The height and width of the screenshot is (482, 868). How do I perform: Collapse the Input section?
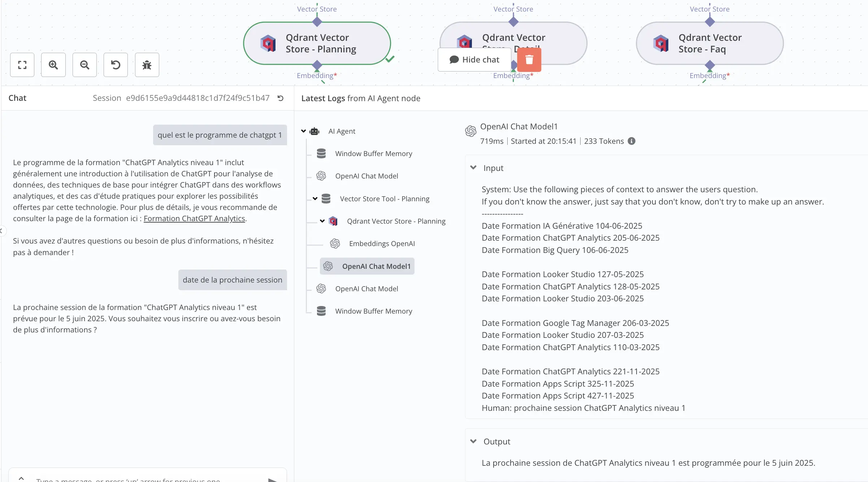[x=473, y=168]
